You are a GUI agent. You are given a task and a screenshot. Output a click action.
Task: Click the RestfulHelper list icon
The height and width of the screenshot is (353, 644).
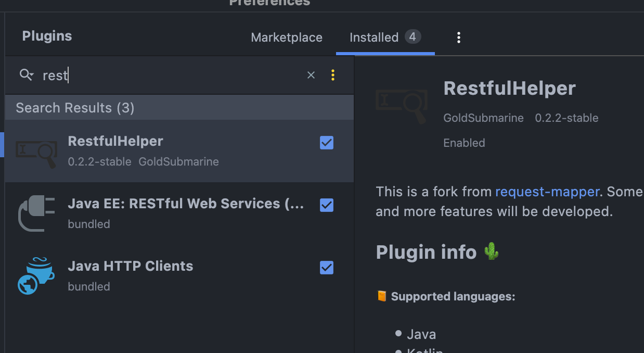tap(36, 154)
